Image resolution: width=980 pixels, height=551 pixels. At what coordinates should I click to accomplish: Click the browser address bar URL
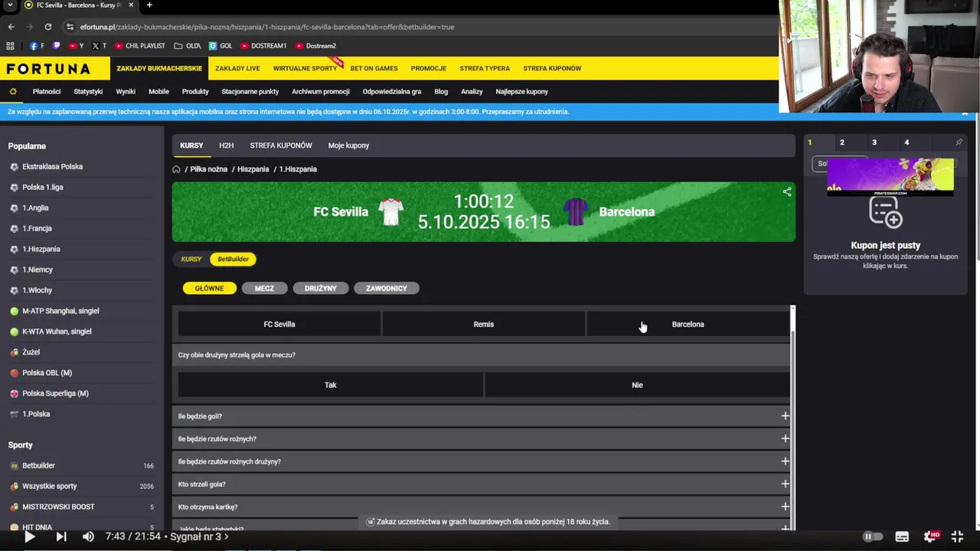266,27
